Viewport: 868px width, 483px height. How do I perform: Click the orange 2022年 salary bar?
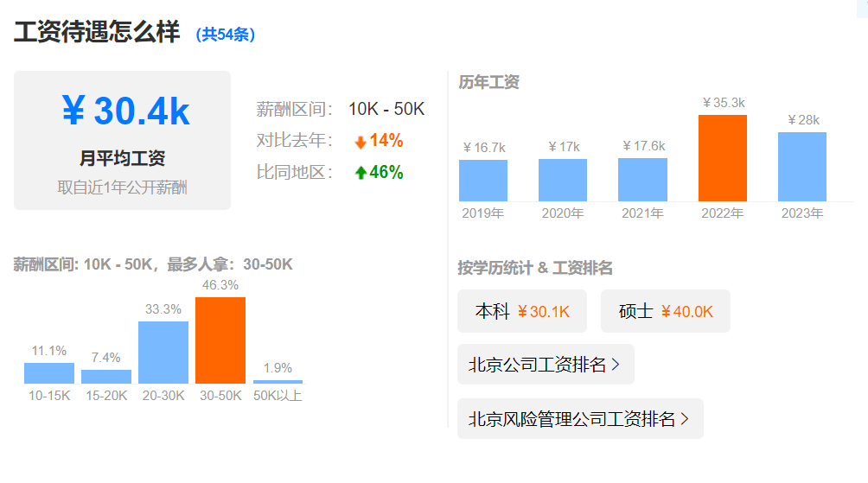tap(722, 158)
